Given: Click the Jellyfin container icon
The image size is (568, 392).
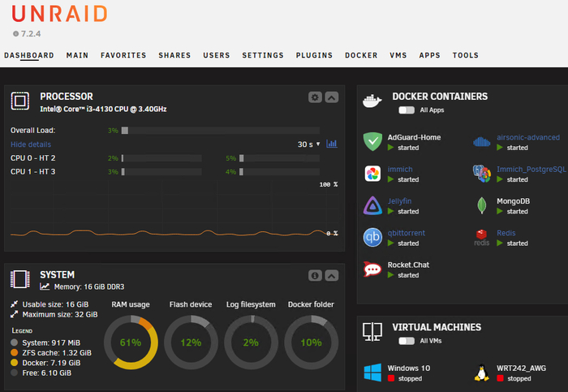Looking at the screenshot, I should (x=372, y=205).
